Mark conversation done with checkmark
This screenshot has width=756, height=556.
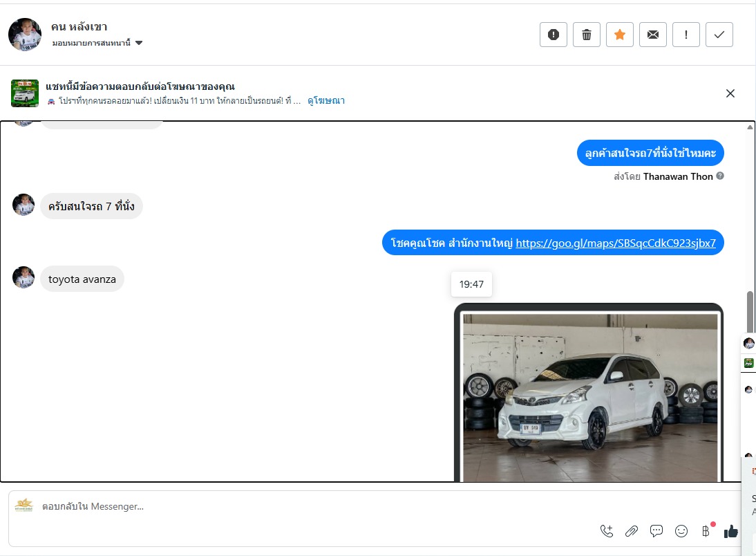tap(719, 35)
